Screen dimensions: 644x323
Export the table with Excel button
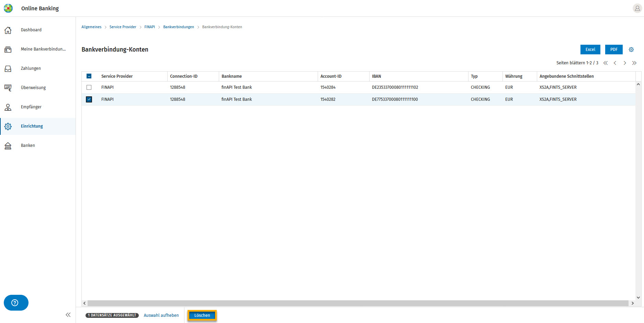(x=590, y=50)
